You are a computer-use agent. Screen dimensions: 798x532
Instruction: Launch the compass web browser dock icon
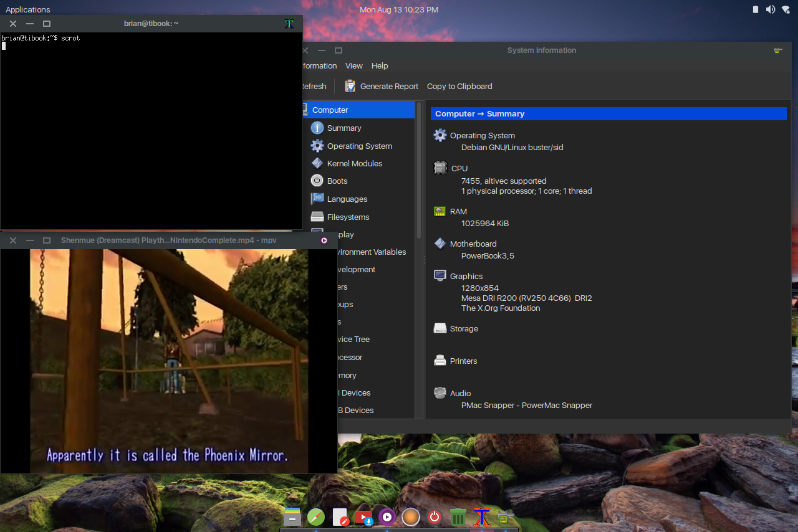click(316, 516)
